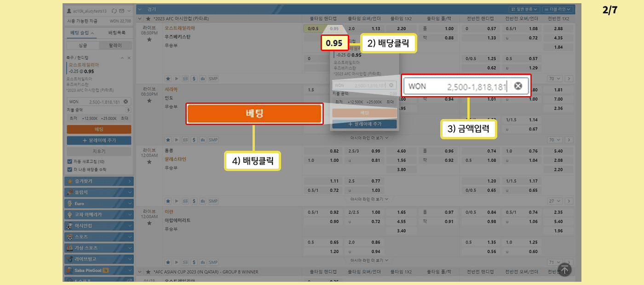The height and width of the screenshot is (285, 644).
Task: Open the 일반 분류 sorting dropdown
Action: click(524, 9)
